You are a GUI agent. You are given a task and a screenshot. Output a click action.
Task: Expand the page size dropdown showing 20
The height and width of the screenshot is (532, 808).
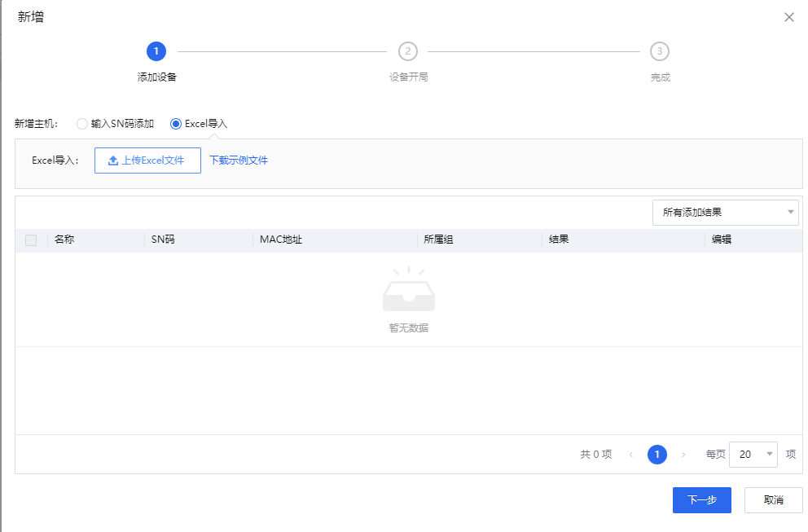tap(753, 455)
